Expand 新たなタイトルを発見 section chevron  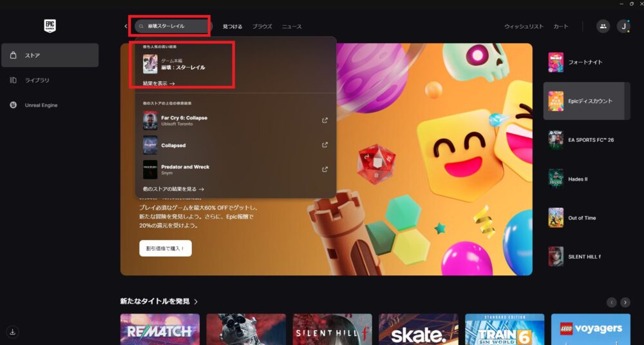coord(196,301)
